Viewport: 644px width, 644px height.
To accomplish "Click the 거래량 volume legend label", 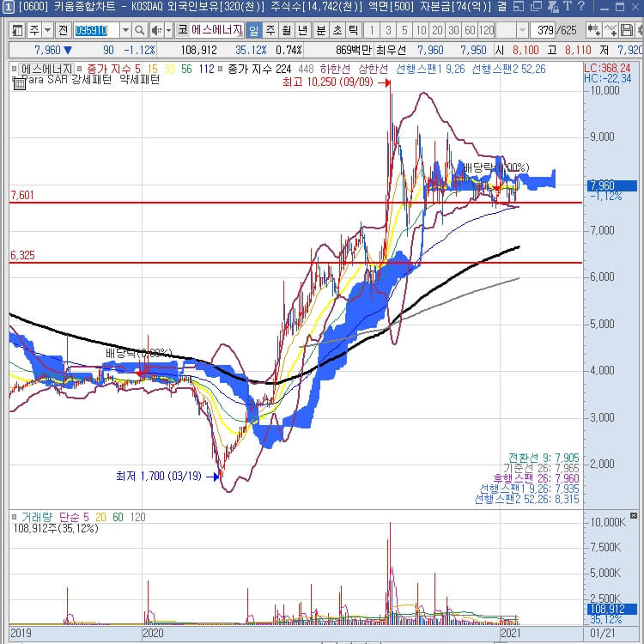I will click(37, 517).
